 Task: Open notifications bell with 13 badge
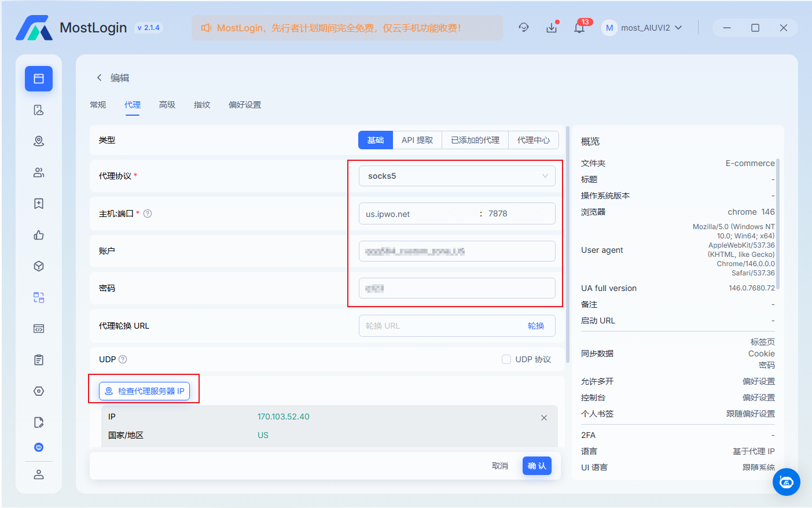click(x=579, y=27)
